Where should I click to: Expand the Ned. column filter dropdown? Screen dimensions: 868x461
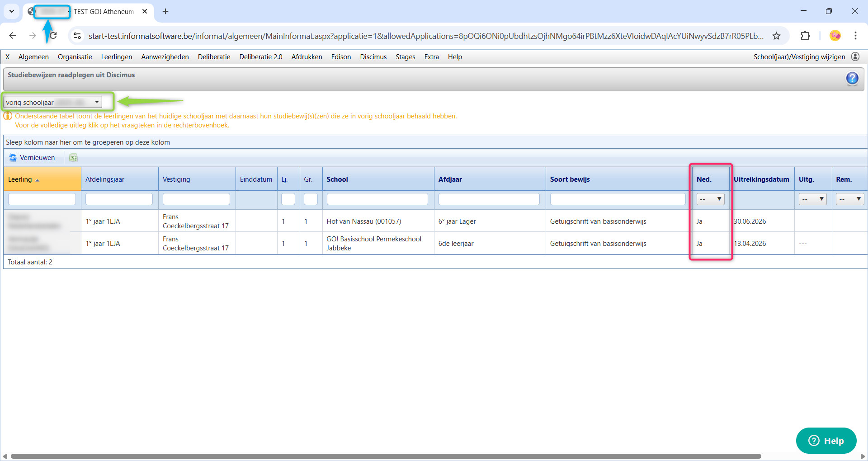tap(710, 199)
